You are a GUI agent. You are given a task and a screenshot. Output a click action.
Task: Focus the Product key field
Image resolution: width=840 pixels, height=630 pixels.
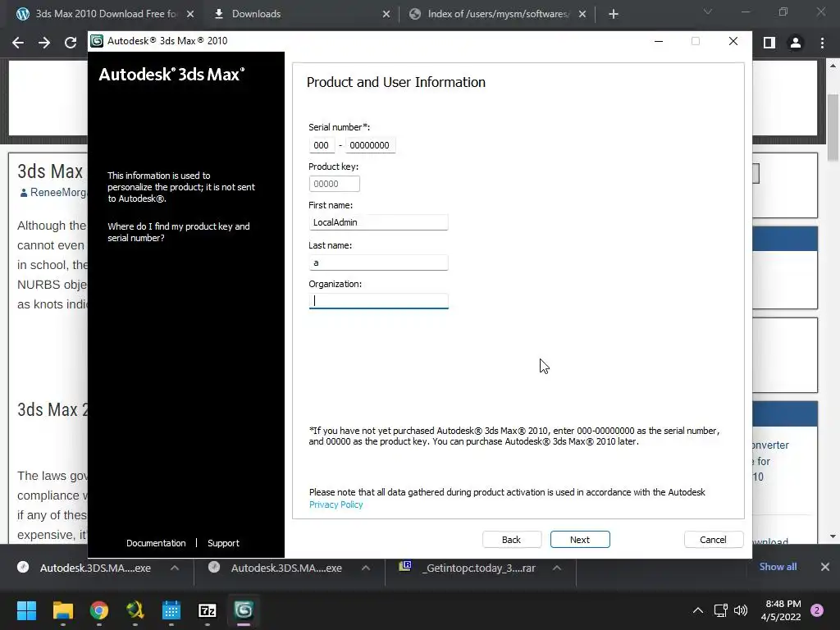click(335, 184)
